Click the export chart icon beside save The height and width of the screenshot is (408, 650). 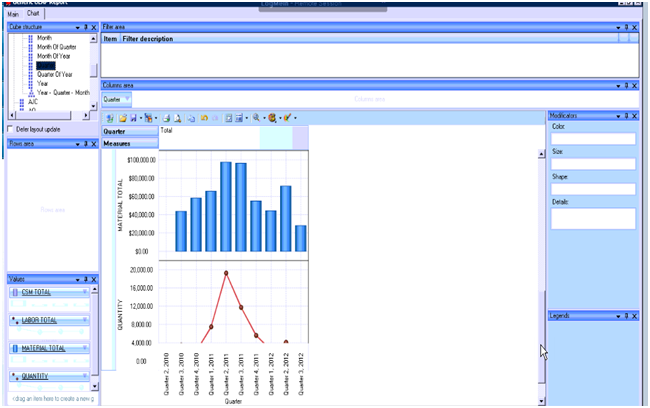[x=148, y=119]
